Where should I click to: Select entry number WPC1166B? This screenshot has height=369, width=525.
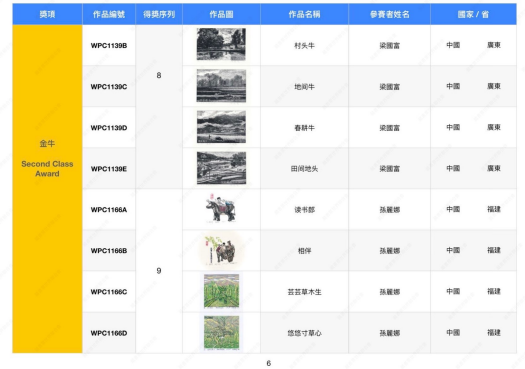[109, 251]
